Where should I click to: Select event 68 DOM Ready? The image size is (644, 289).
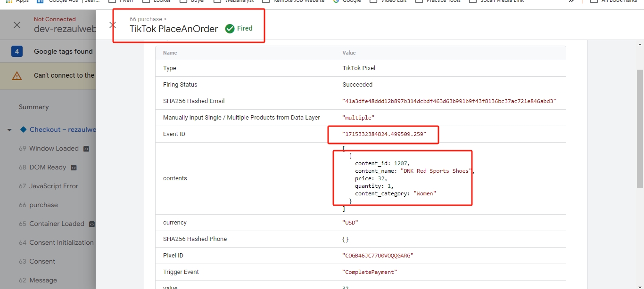tap(42, 167)
